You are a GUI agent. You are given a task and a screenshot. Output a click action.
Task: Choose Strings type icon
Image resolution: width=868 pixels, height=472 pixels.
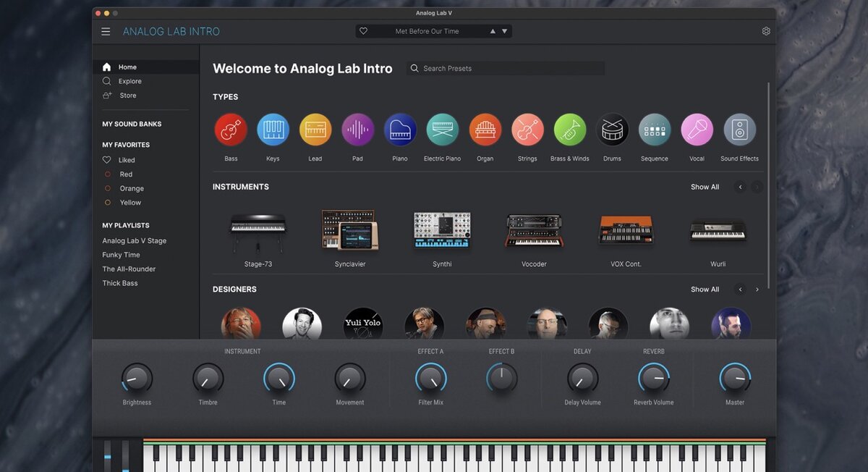coord(527,130)
